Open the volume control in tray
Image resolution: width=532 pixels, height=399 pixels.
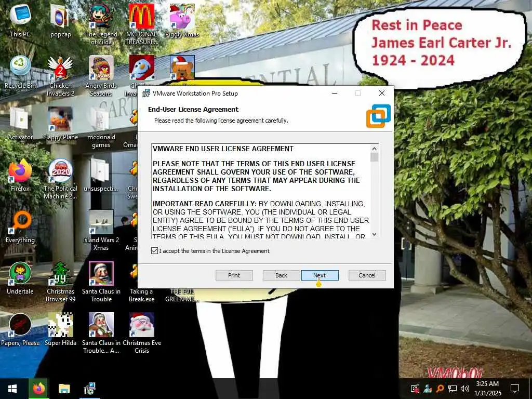point(465,389)
